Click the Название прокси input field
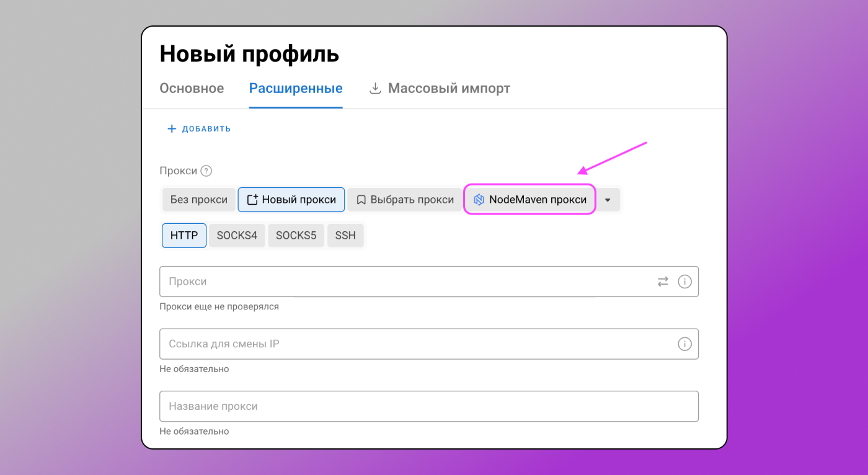The width and height of the screenshot is (868, 475). (x=372, y=406)
